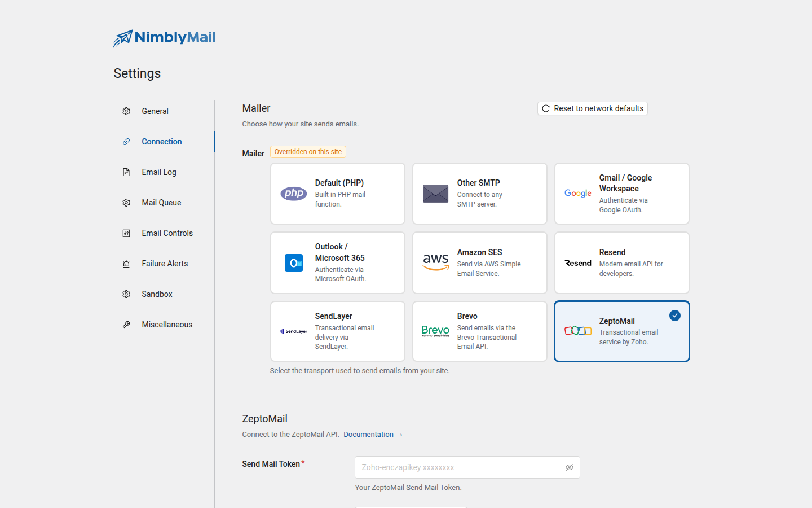Select the Brevo mailer option
The width and height of the screenshot is (812, 508).
pyautogui.click(x=480, y=331)
